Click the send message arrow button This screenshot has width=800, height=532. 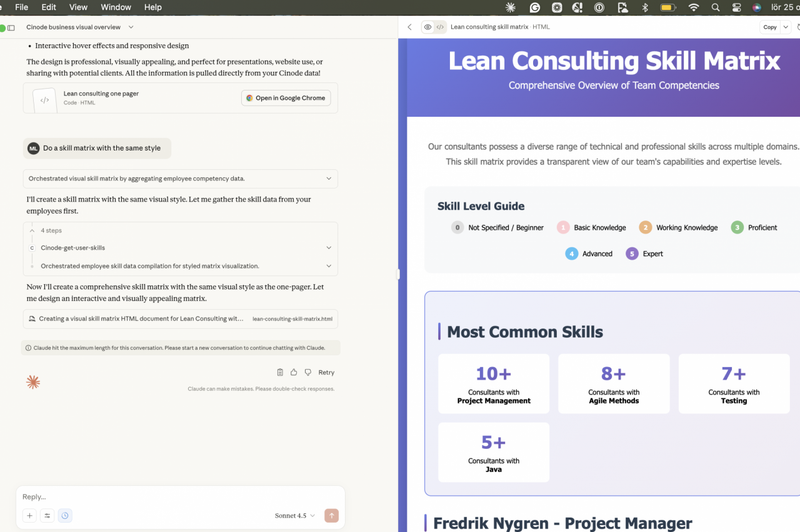[331, 516]
